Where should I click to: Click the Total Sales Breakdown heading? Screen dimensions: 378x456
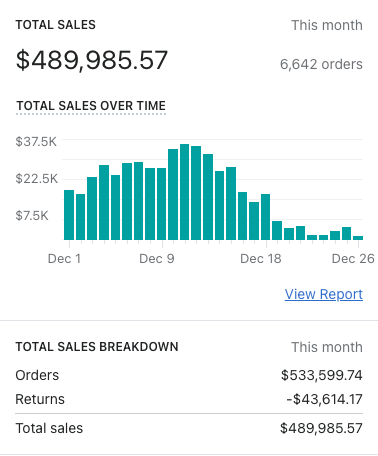coord(97,347)
